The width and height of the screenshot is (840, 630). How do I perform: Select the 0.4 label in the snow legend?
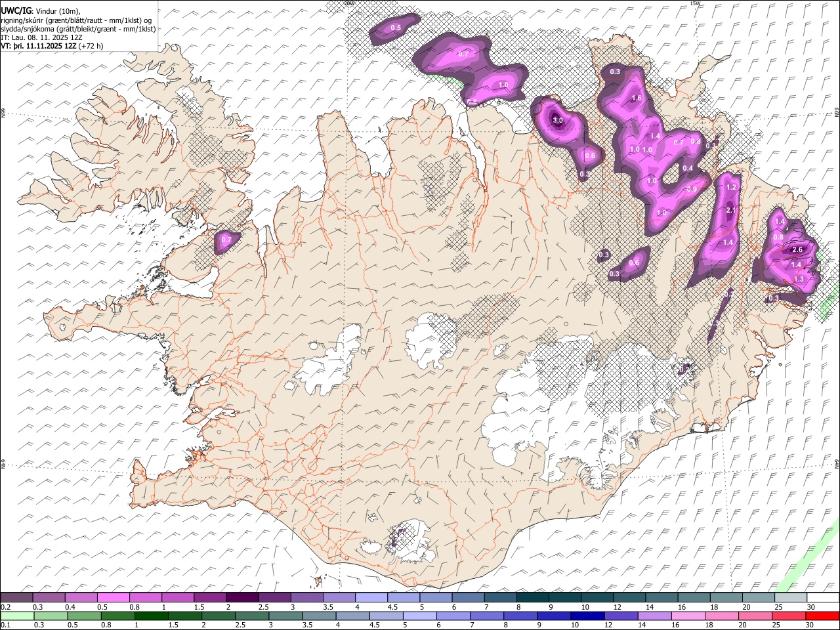point(69,607)
